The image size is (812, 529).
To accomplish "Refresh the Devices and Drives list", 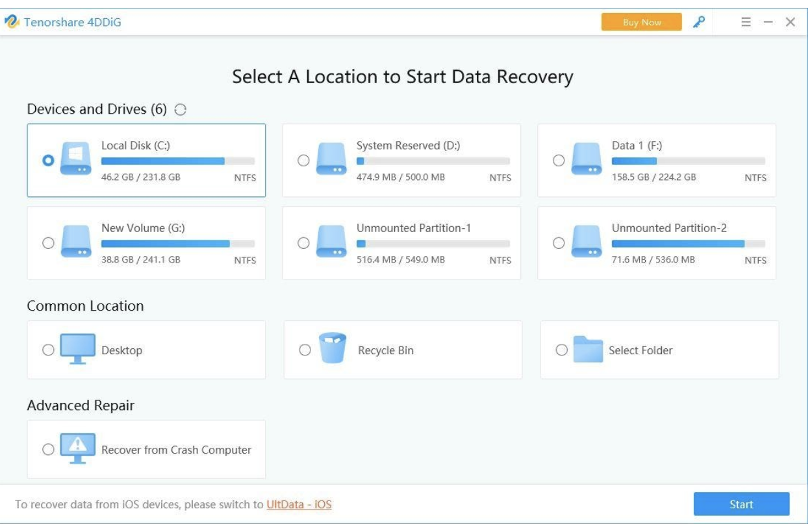I will tap(181, 110).
